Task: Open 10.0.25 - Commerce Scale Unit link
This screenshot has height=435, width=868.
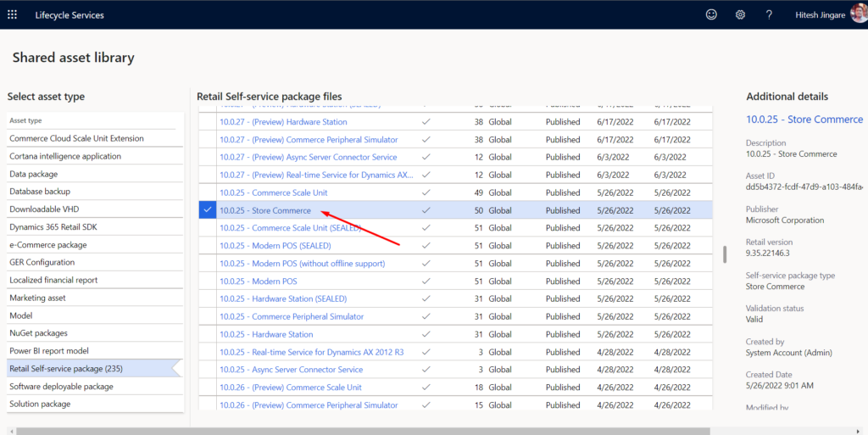Action: [x=274, y=192]
